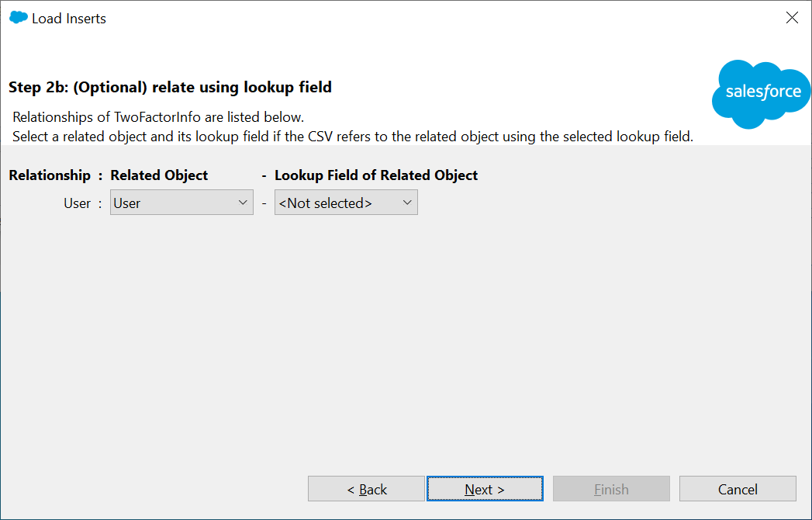Click the arrow on the User combo box
Viewport: 812px width, 520px height.
point(243,203)
